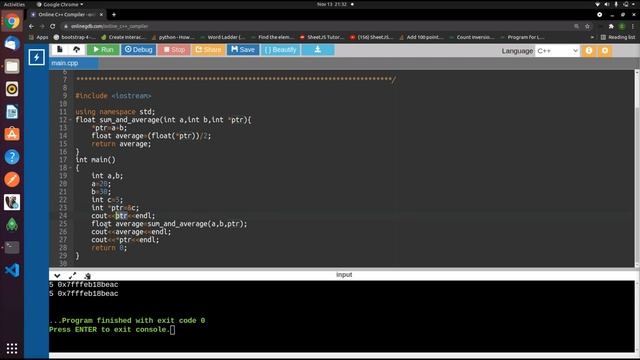The image size is (640, 360).
Task: Save the code with Save button
Action: pyautogui.click(x=243, y=49)
